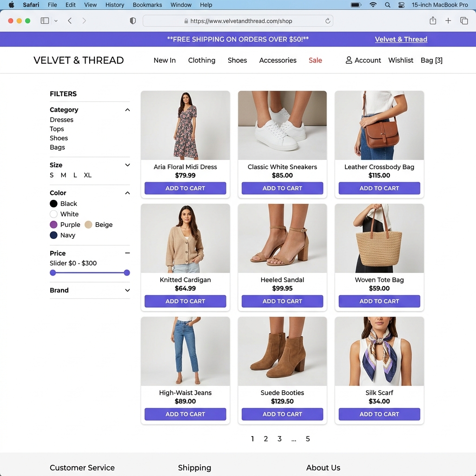
Task: Expand the Brand filter section
Action: [127, 290]
